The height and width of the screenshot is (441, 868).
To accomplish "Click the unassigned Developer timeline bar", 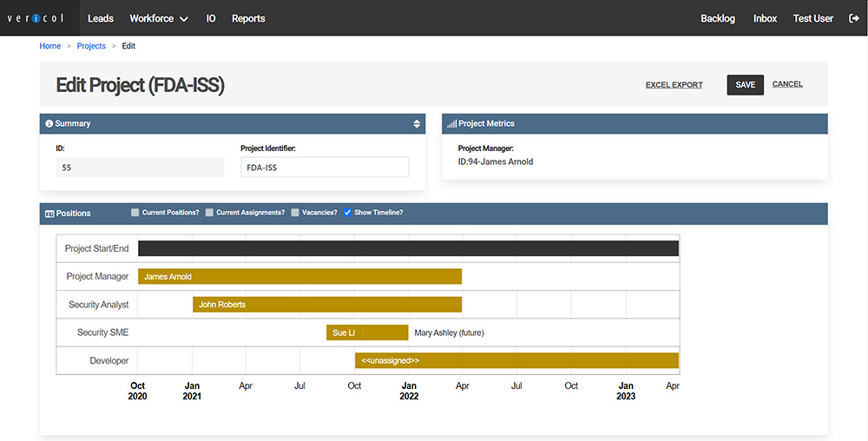I will tap(516, 360).
